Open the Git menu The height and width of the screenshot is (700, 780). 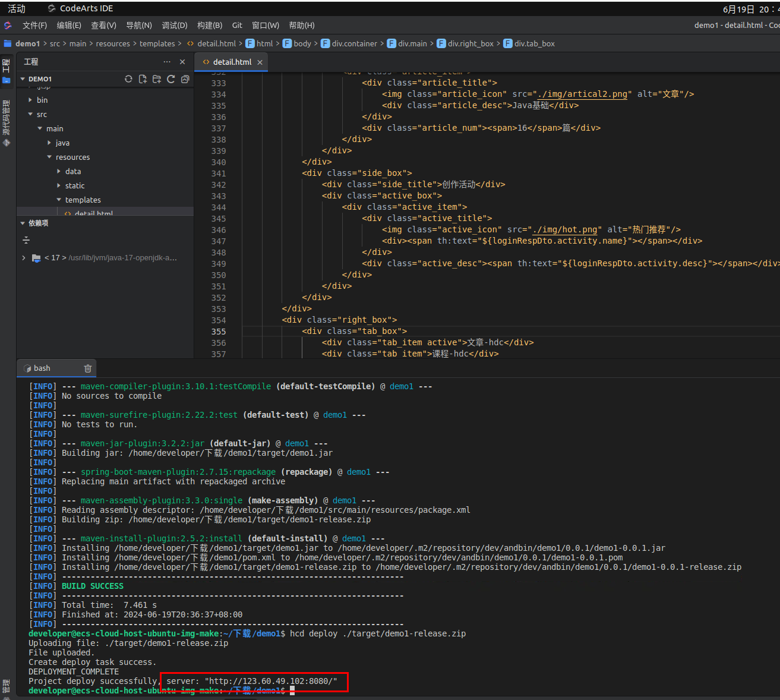click(x=237, y=26)
